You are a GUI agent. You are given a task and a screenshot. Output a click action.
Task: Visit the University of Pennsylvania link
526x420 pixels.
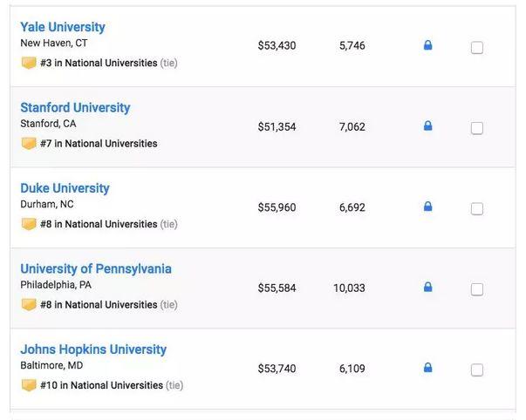point(96,269)
